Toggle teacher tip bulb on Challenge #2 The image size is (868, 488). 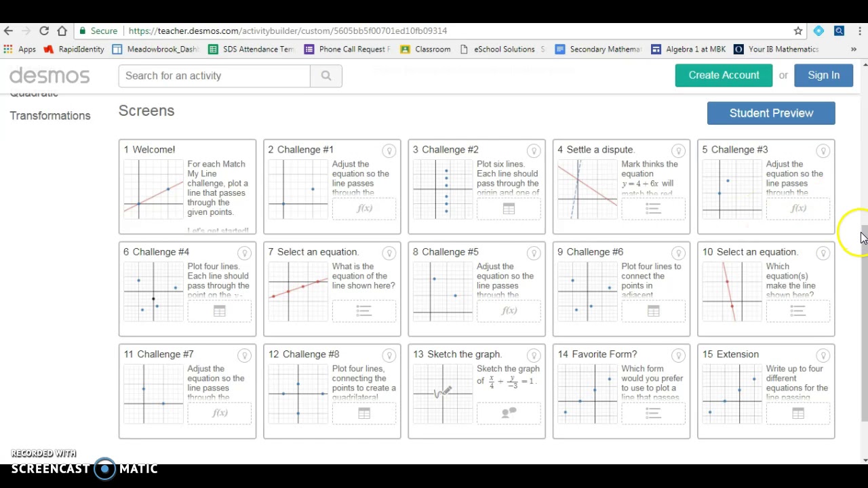coord(534,150)
